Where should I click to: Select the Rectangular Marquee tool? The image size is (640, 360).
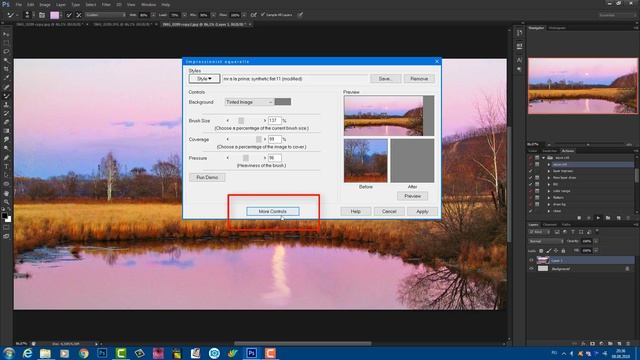tap(6, 43)
